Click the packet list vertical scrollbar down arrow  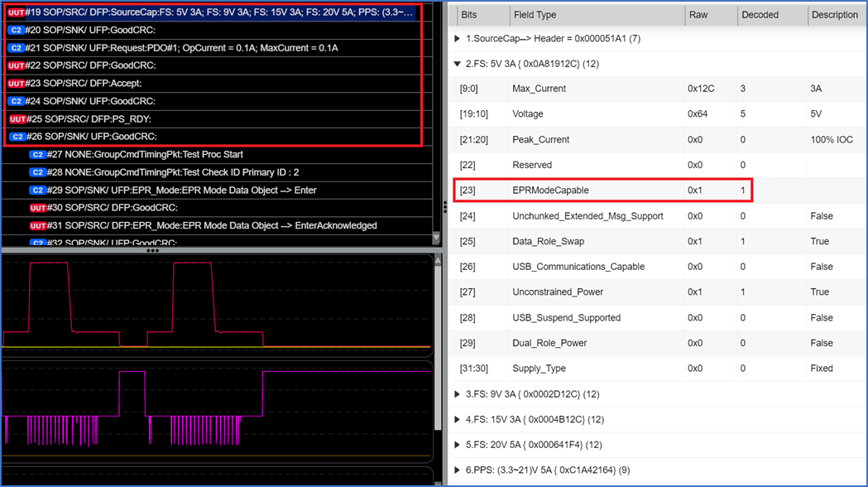point(438,239)
